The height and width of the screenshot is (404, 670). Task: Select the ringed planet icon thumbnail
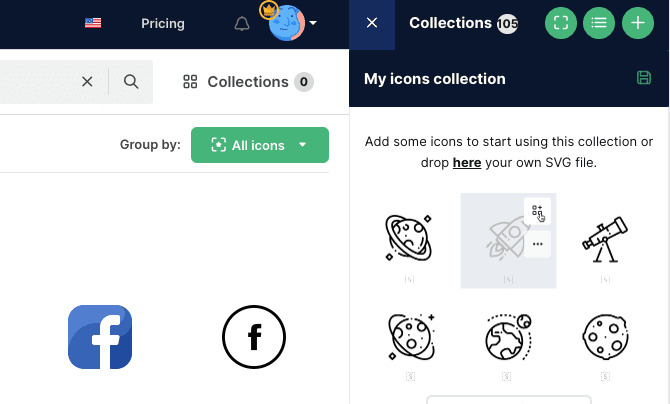410,237
